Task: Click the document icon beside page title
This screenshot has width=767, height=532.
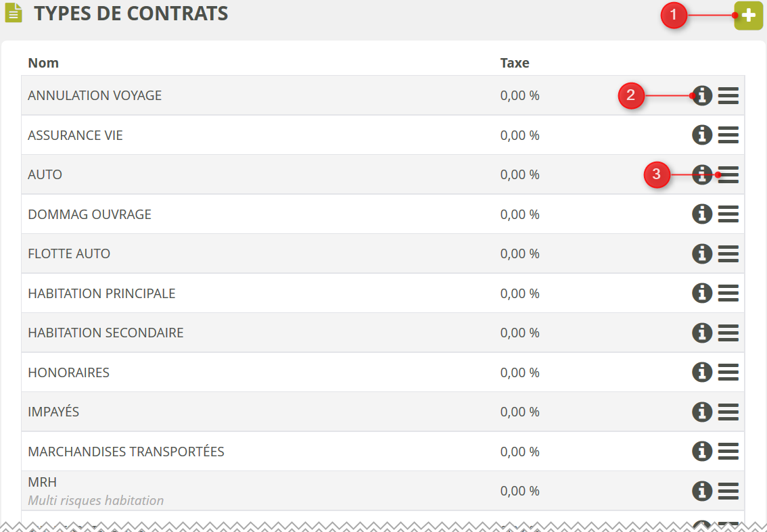Action: click(x=14, y=14)
